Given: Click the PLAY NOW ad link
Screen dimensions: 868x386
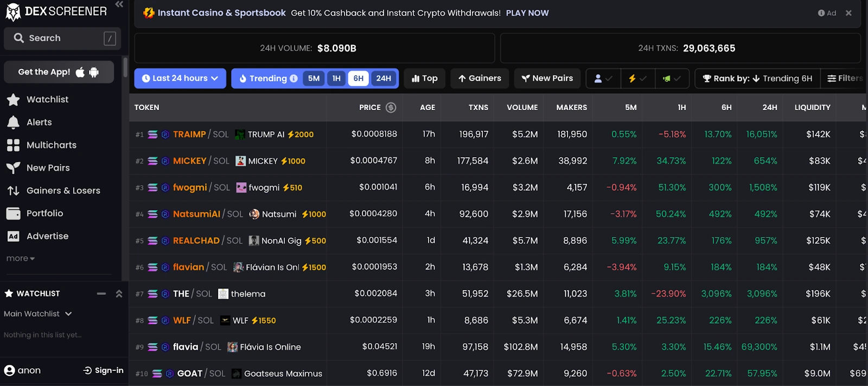Looking at the screenshot, I should pyautogui.click(x=527, y=13).
